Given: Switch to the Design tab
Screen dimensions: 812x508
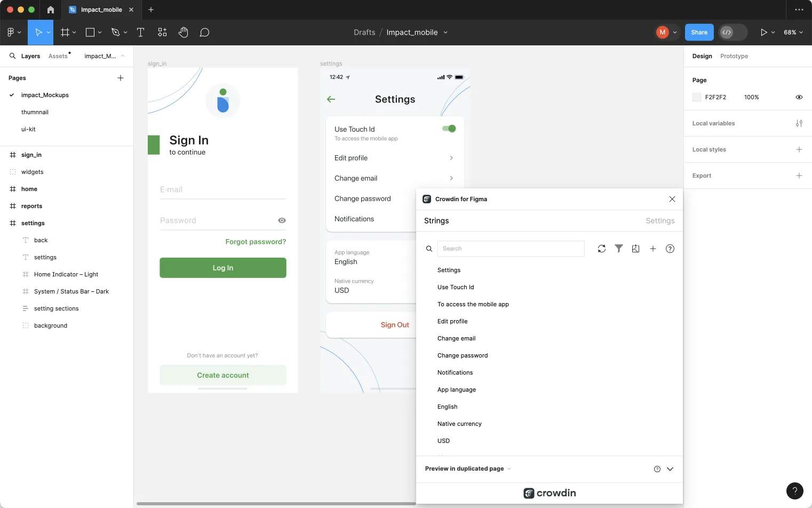Looking at the screenshot, I should pos(702,56).
